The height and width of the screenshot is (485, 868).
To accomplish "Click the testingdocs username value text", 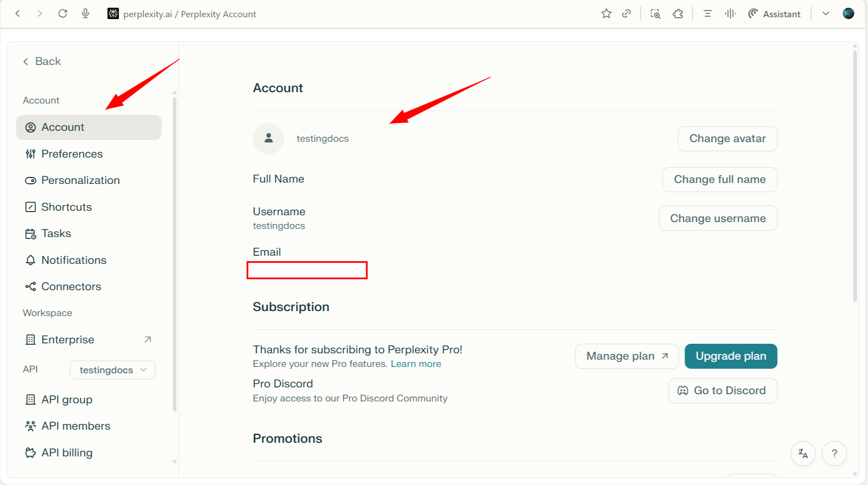I will [279, 226].
